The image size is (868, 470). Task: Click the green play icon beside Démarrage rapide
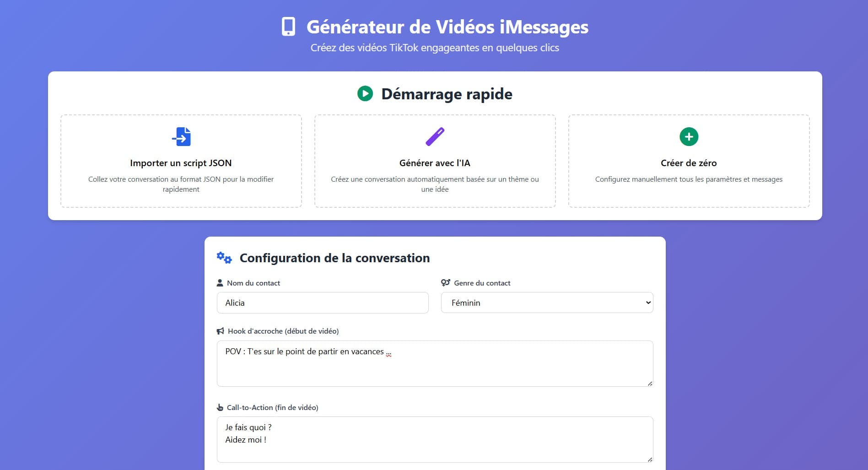pos(365,93)
